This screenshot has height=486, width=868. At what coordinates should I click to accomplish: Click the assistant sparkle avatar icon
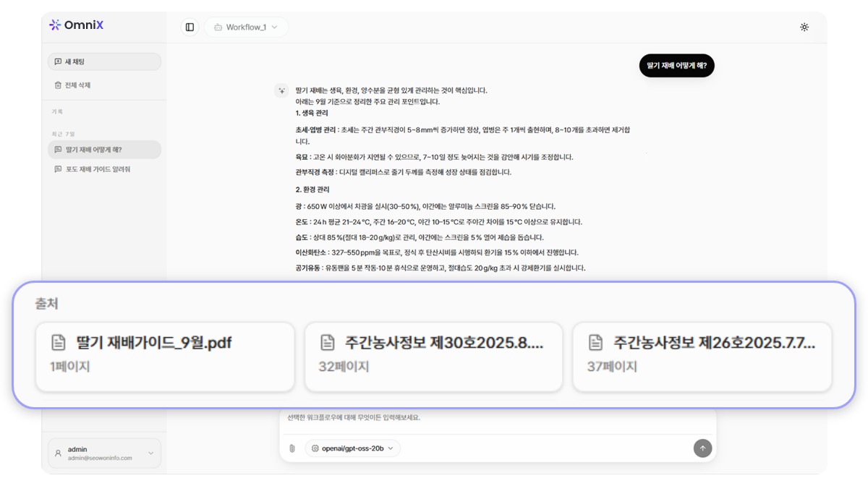[281, 90]
